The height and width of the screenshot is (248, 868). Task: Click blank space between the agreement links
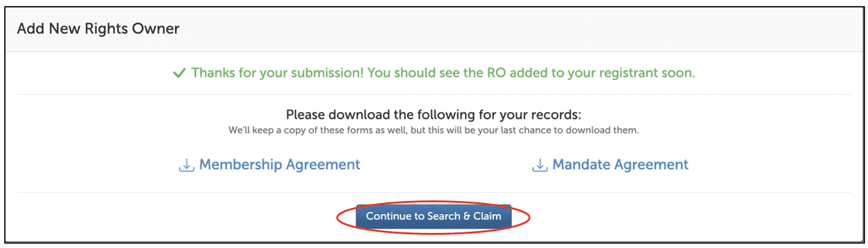[x=446, y=165]
